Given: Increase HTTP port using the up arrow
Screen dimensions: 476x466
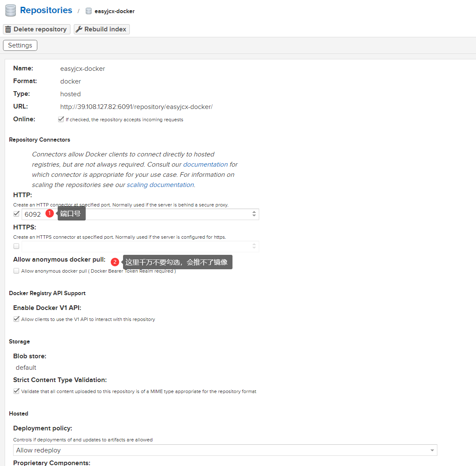Looking at the screenshot, I should click(x=254, y=212).
